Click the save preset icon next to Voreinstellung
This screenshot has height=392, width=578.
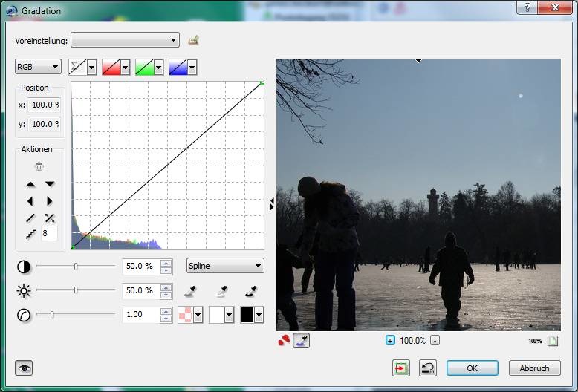click(x=194, y=40)
